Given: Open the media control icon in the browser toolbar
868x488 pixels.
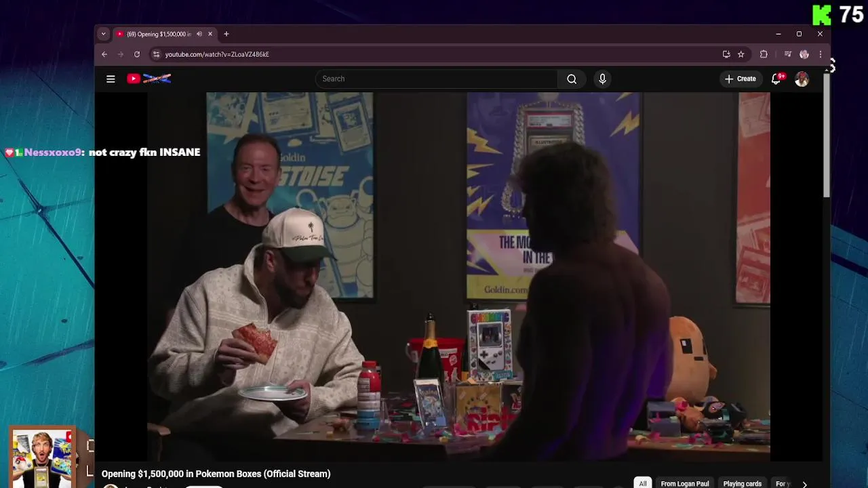Looking at the screenshot, I should [788, 54].
